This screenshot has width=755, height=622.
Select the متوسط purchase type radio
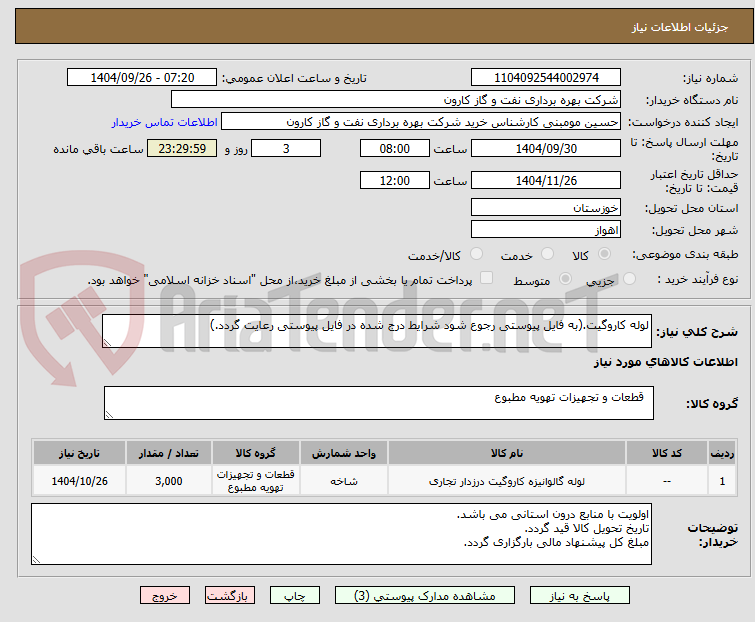click(x=565, y=279)
